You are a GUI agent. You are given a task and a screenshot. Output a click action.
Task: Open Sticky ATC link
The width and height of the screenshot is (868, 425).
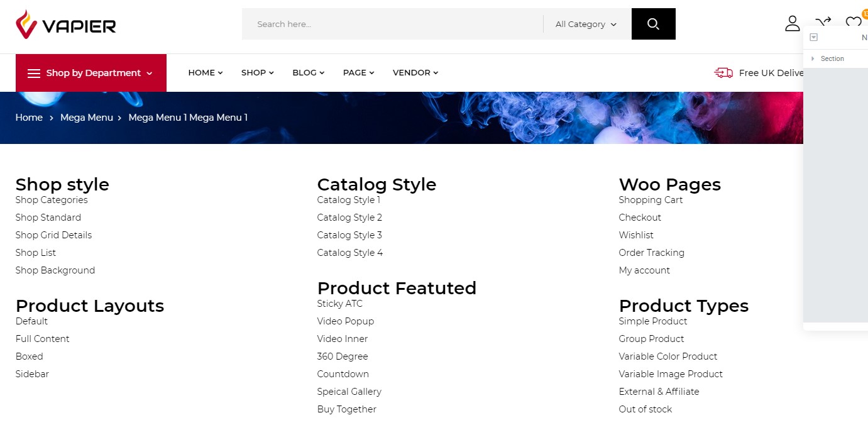tap(340, 304)
